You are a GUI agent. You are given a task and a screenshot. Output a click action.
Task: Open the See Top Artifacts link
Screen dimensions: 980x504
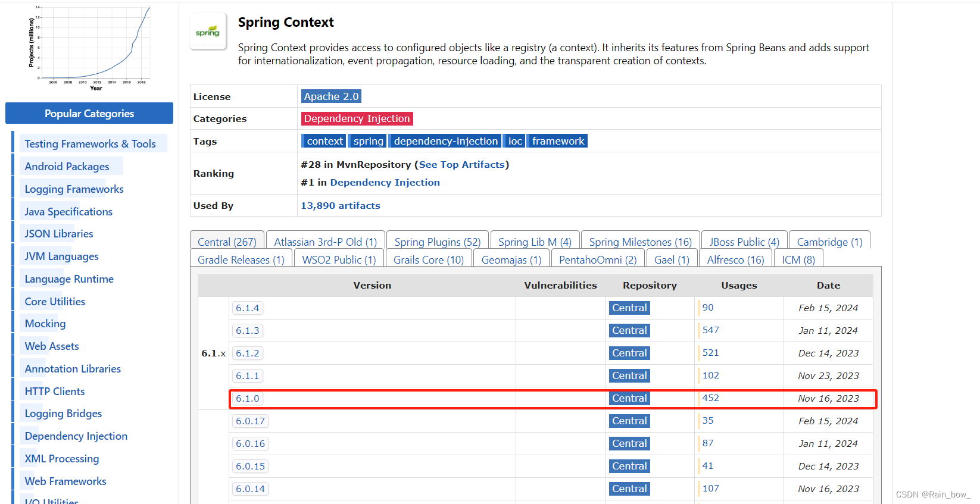pos(462,164)
